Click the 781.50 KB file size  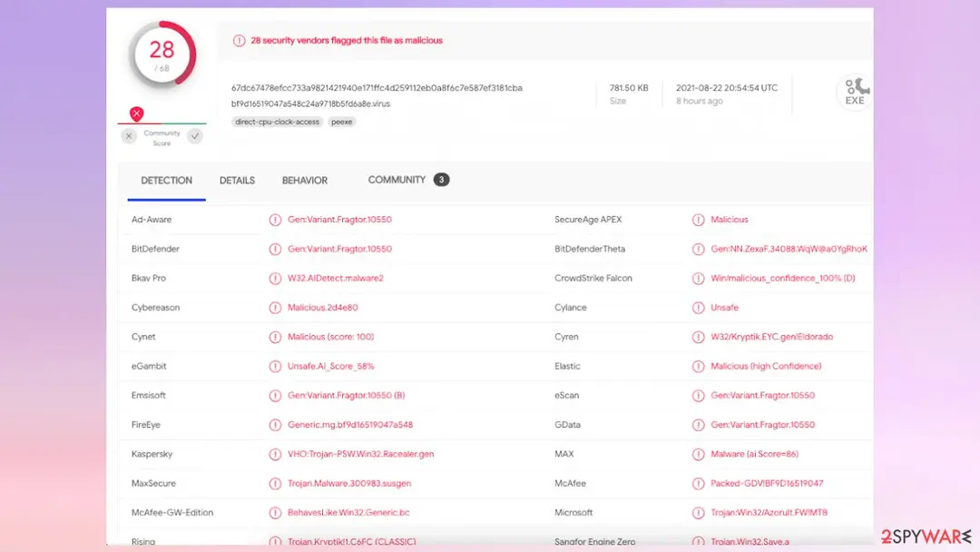pos(629,88)
